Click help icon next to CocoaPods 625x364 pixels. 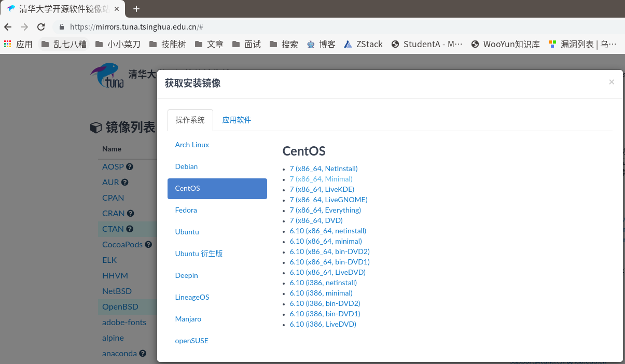(148, 245)
